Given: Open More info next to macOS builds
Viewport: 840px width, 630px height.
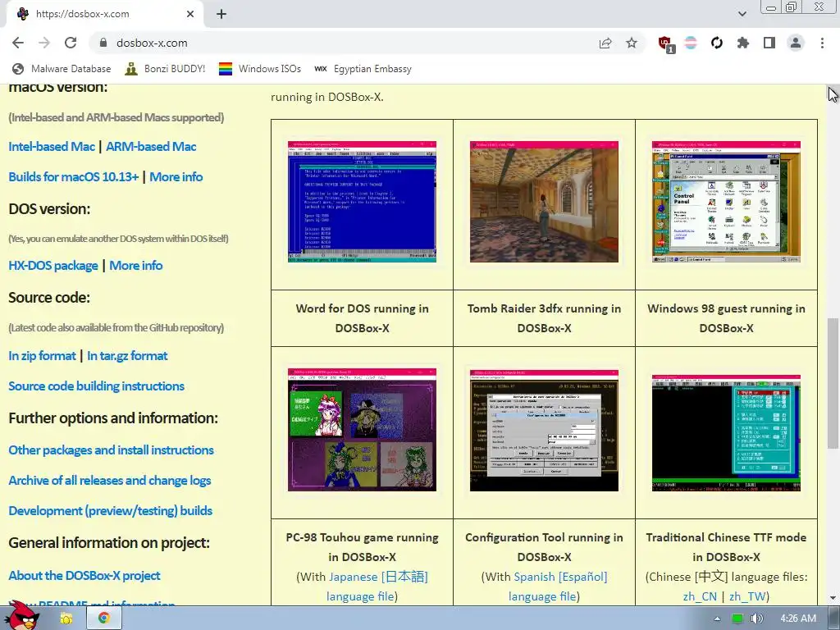Looking at the screenshot, I should coord(176,177).
